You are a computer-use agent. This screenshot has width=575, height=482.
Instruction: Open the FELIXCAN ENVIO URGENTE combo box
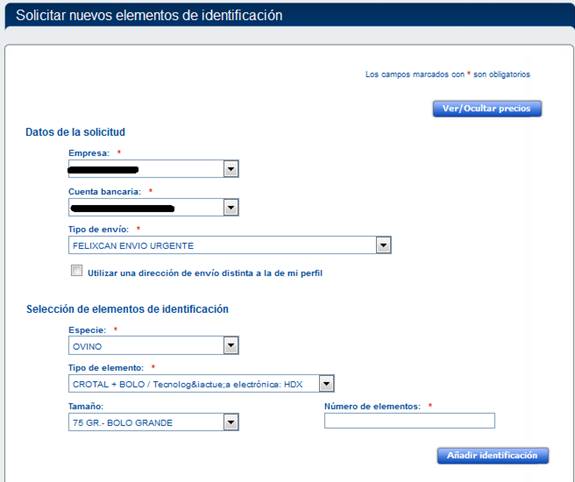coord(230,245)
